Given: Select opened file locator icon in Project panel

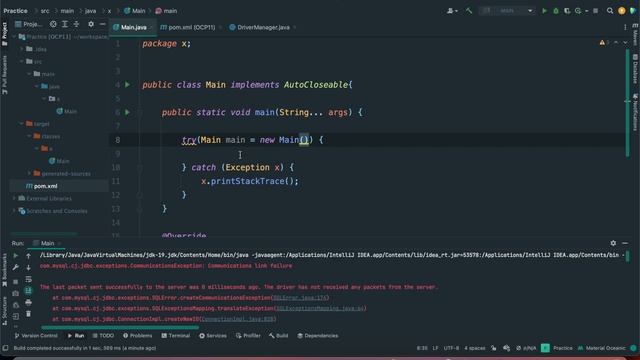Looking at the screenshot, I should point(53,24).
